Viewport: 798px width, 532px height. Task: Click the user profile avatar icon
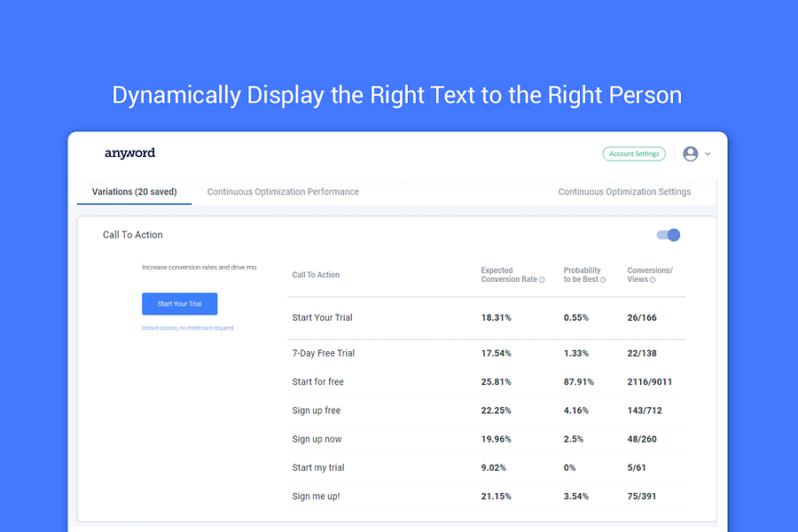click(690, 153)
